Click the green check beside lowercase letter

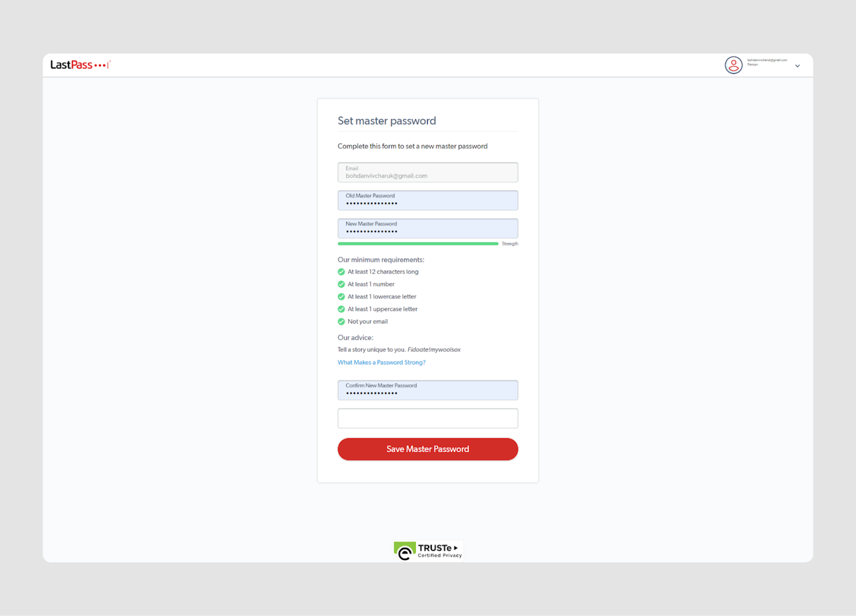tap(341, 297)
